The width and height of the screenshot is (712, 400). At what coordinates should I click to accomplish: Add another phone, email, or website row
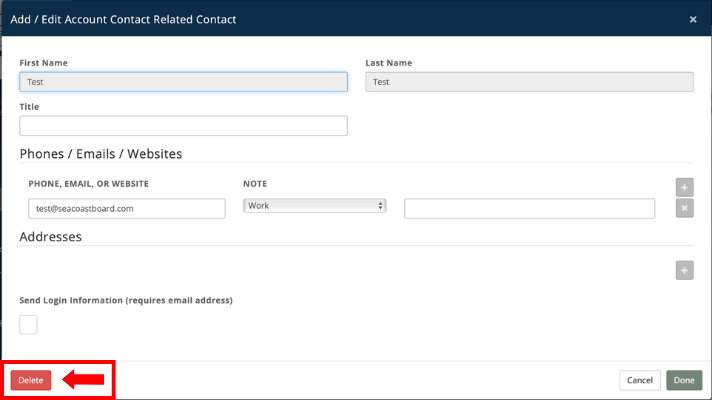coord(684,187)
